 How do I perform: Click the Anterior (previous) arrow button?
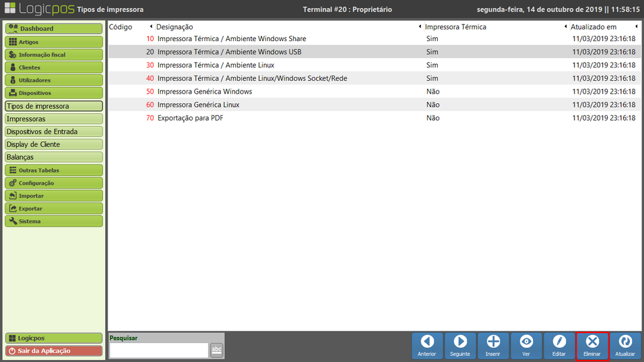[x=427, y=345]
